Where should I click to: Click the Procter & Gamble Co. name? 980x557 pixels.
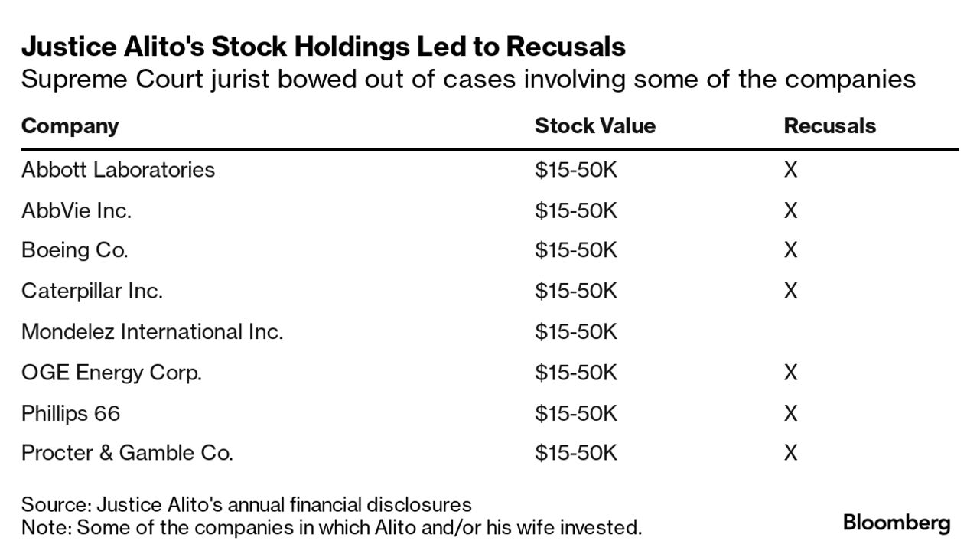(127, 453)
